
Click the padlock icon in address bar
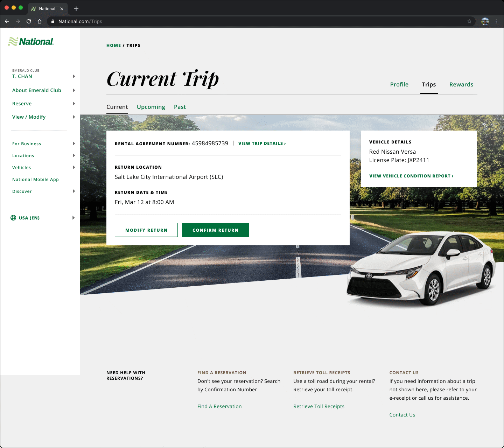tap(53, 21)
